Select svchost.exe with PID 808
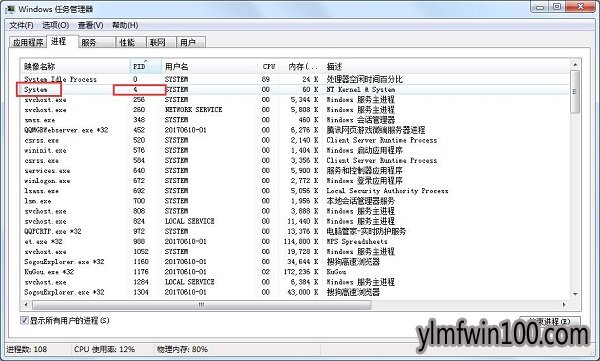 click(295, 211)
